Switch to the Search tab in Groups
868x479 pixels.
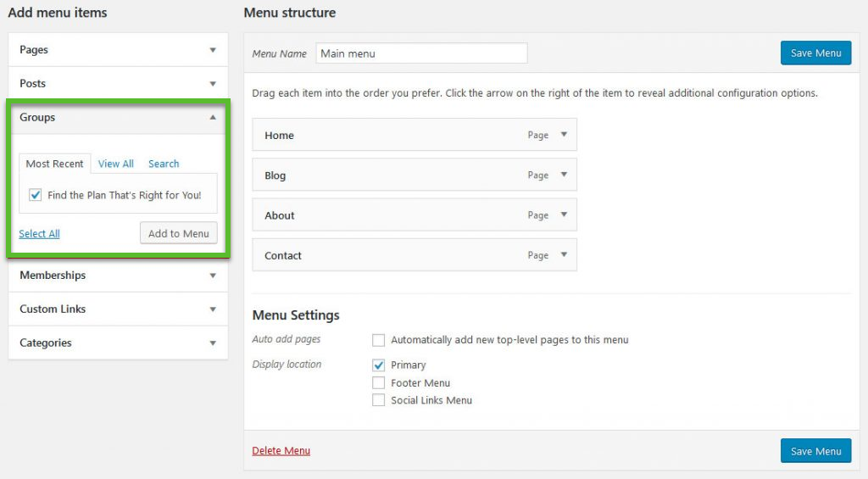pyautogui.click(x=164, y=164)
